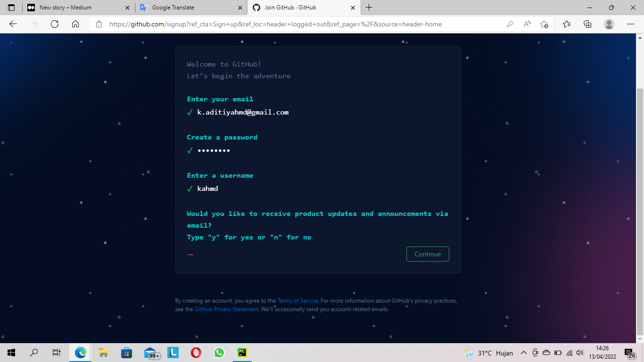This screenshot has width=644, height=362.
Task: Expand the hidden system tray icons
Action: pos(524,353)
